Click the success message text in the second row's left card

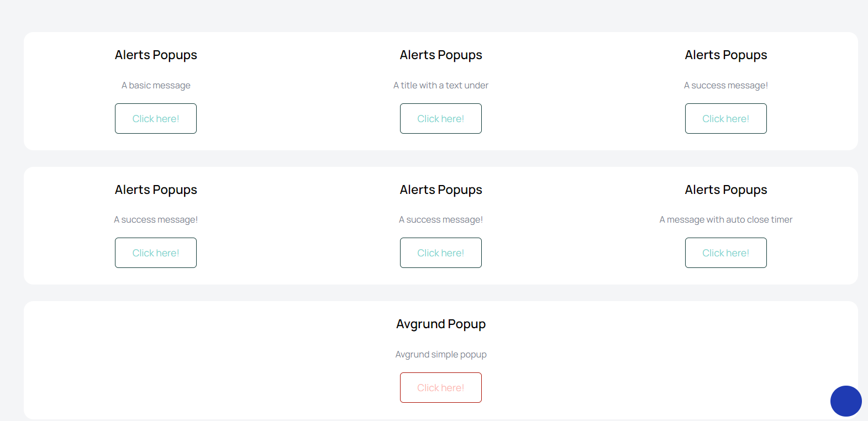click(156, 220)
